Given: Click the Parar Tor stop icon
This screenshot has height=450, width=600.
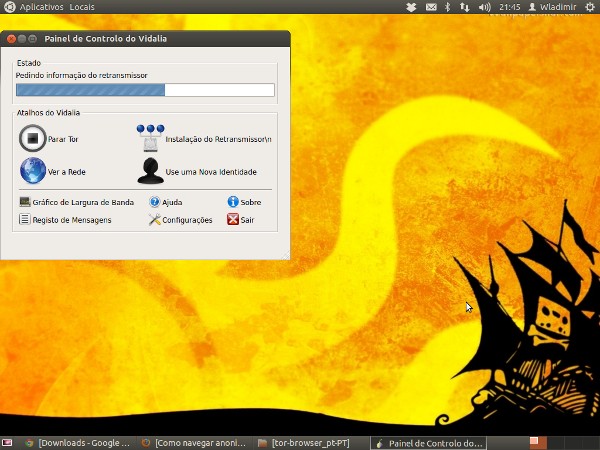Looking at the screenshot, I should 33,139.
